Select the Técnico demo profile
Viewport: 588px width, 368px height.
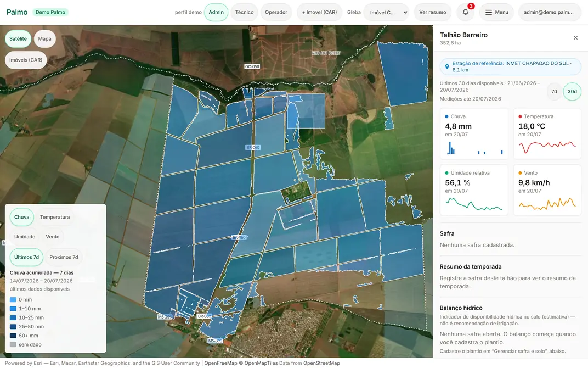[244, 13]
